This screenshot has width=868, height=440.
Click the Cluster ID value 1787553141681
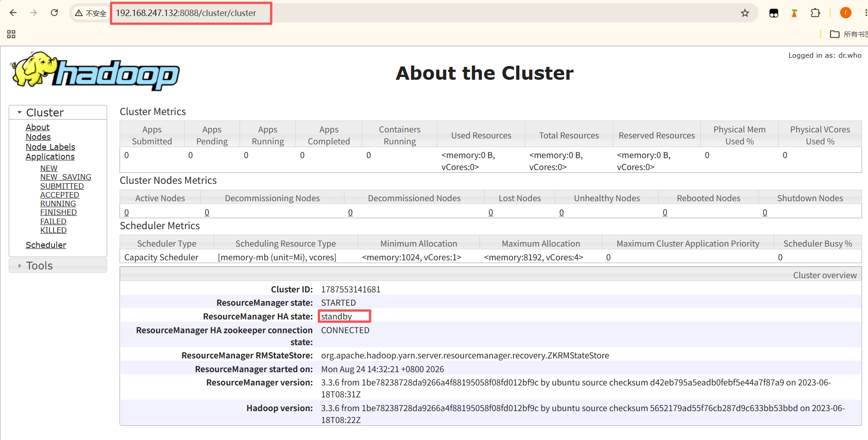pyautogui.click(x=351, y=289)
